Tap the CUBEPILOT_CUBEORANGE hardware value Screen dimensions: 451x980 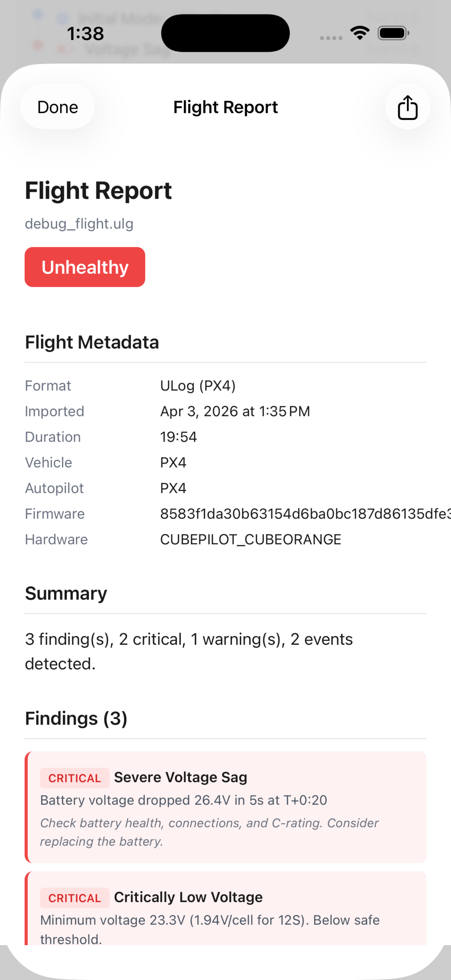pos(250,539)
